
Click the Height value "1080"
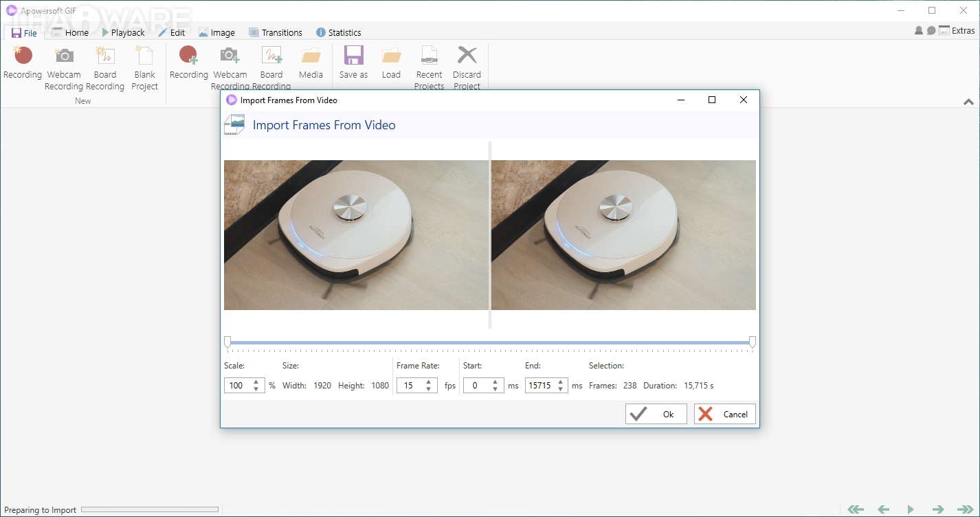pos(380,386)
